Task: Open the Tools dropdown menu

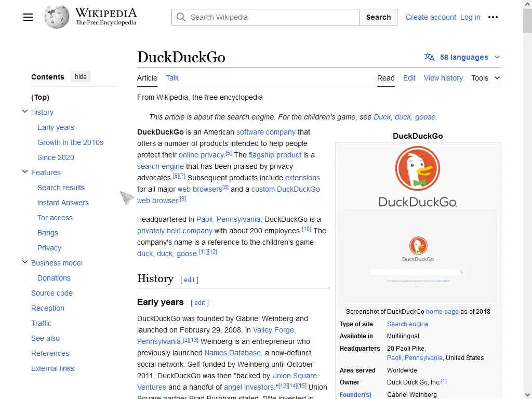Action: coord(485,78)
